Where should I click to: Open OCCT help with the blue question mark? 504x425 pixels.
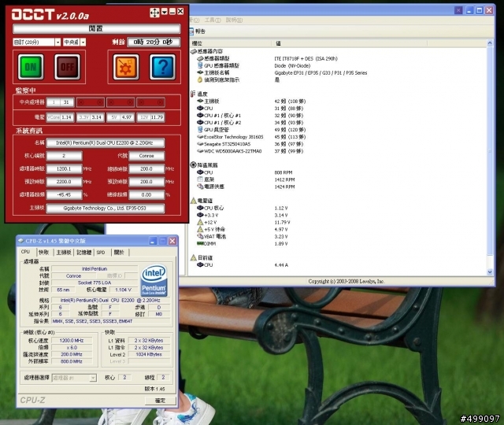[x=163, y=67]
